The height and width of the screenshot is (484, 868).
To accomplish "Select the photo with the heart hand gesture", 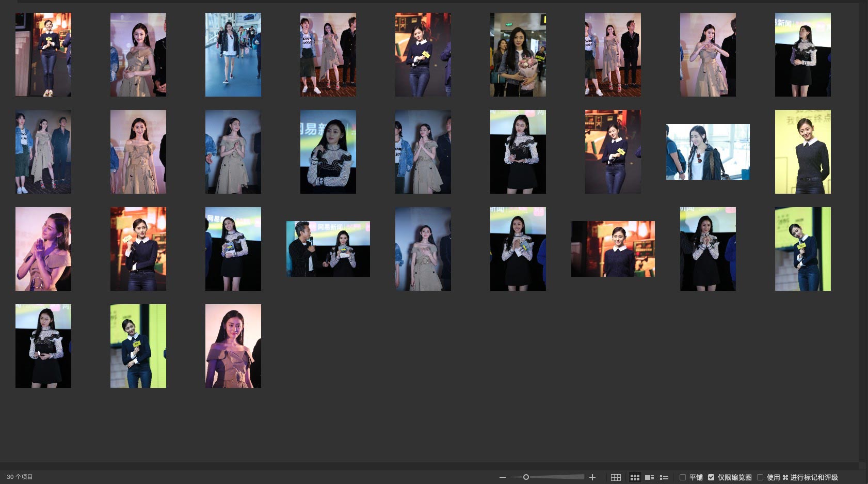I will pyautogui.click(x=708, y=55).
